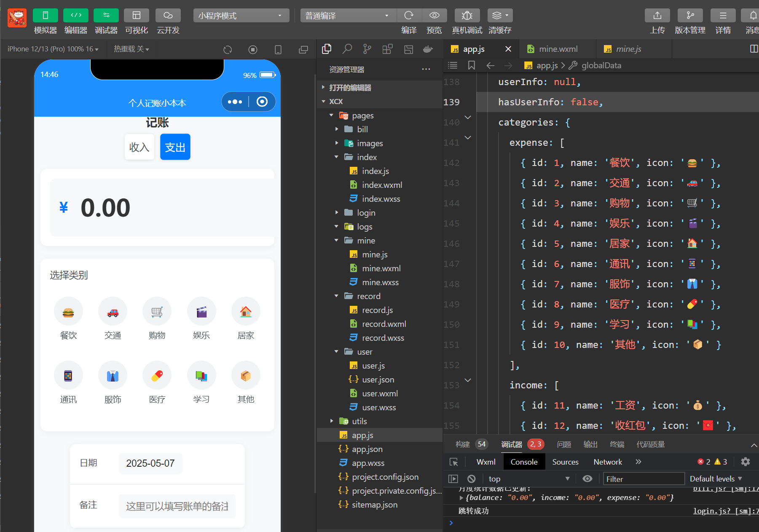Navigate back in the editor
Image resolution: width=759 pixels, height=532 pixels.
click(x=490, y=65)
